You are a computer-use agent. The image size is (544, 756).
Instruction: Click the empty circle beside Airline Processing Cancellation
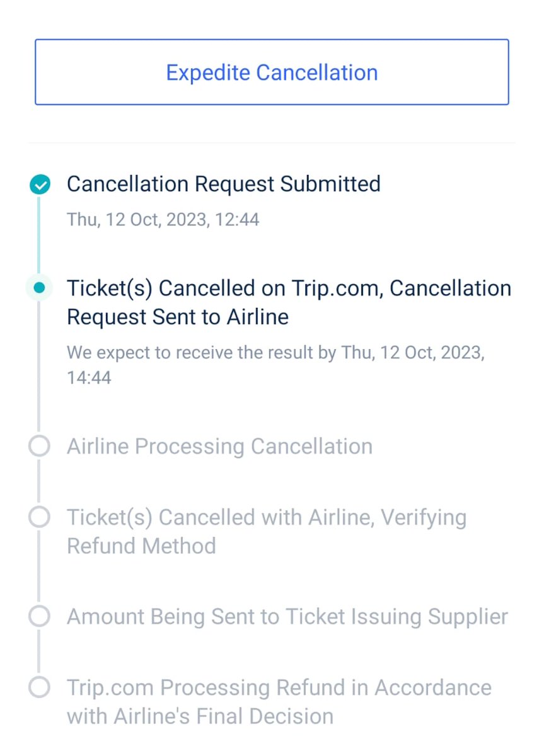click(x=39, y=447)
